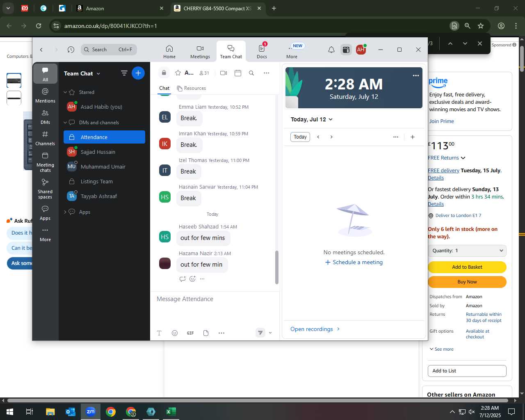Screen dimensions: 525x420
Task: Open recordings link in the calendar panel
Action: (x=315, y=329)
